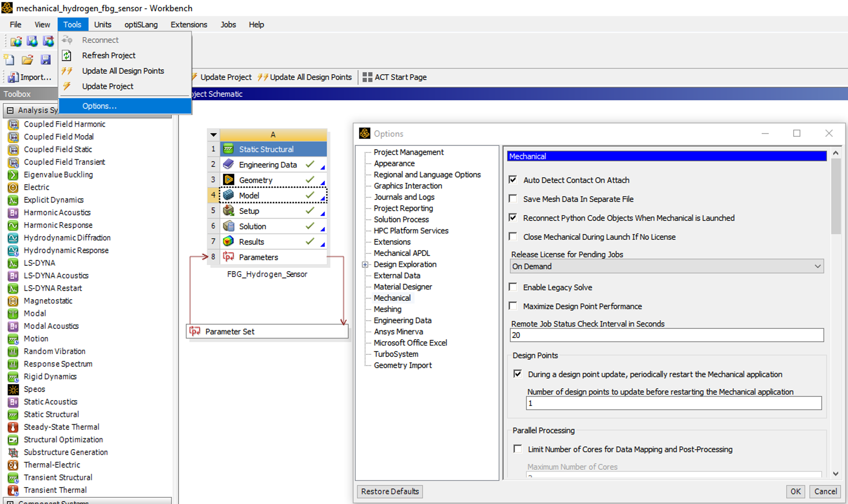
Task: Choose Options... from the Tools menu
Action: pos(125,106)
